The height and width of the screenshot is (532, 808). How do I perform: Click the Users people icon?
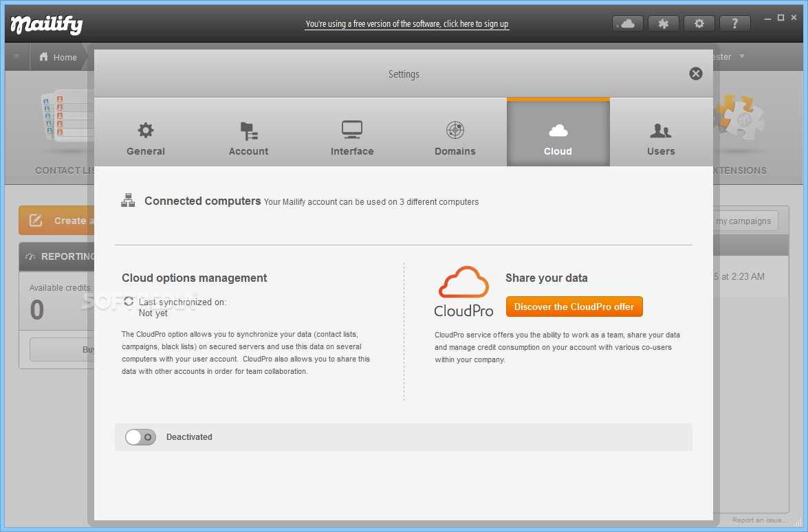(661, 131)
